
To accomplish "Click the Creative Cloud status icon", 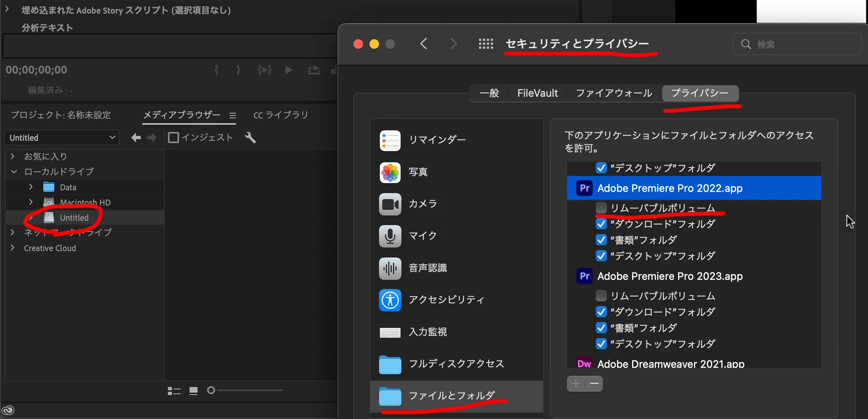I will (x=8, y=410).
